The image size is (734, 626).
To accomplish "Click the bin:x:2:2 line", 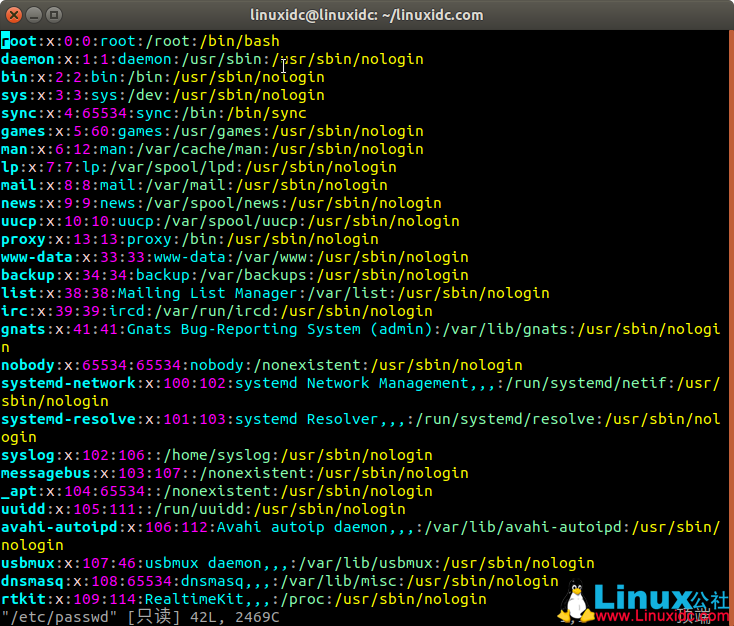I will [162, 77].
